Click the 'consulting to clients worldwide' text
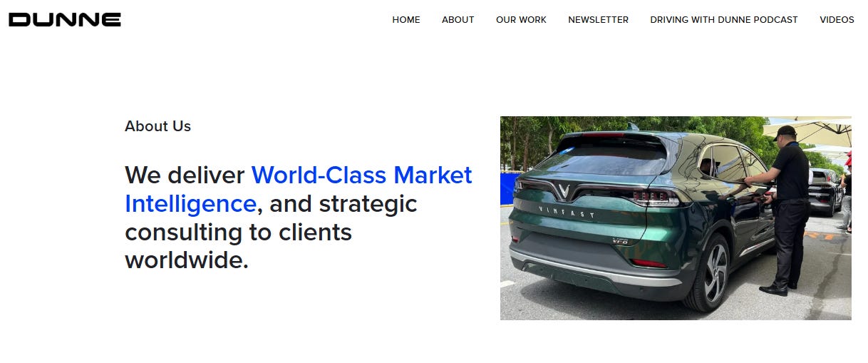This screenshot has height=363, width=868. 239,246
